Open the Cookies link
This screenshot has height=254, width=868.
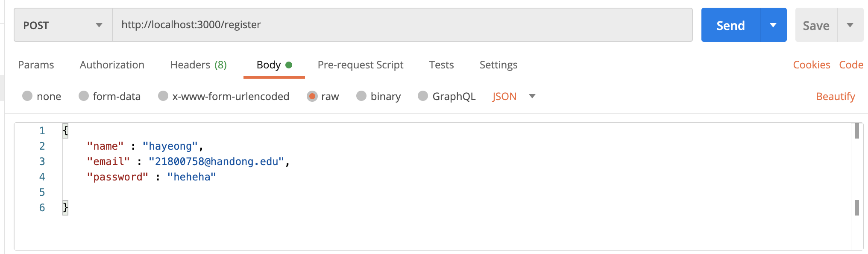click(812, 65)
